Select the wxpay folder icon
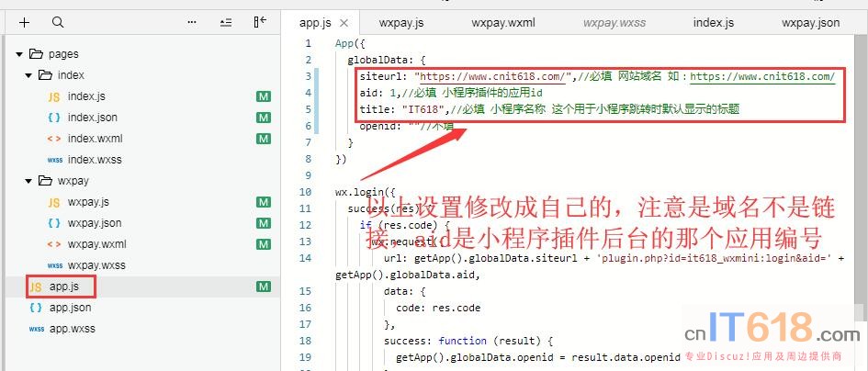 pyautogui.click(x=45, y=181)
